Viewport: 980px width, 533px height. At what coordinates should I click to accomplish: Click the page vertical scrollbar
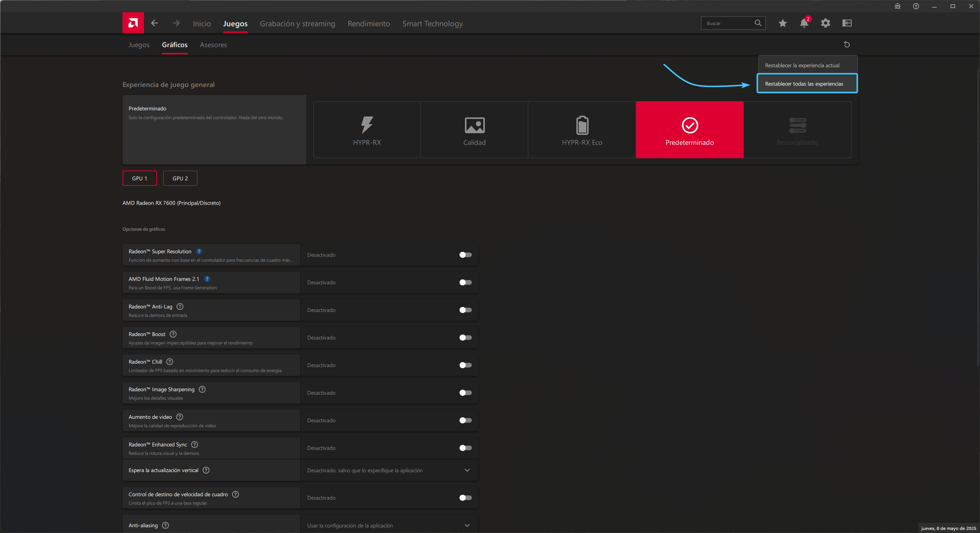[978, 218]
